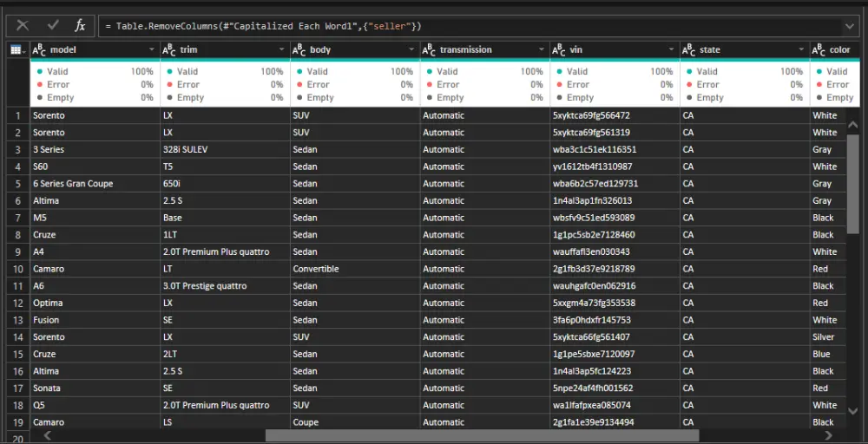The width and height of the screenshot is (868, 444).
Task: Change data type icon of color column
Action: point(819,50)
